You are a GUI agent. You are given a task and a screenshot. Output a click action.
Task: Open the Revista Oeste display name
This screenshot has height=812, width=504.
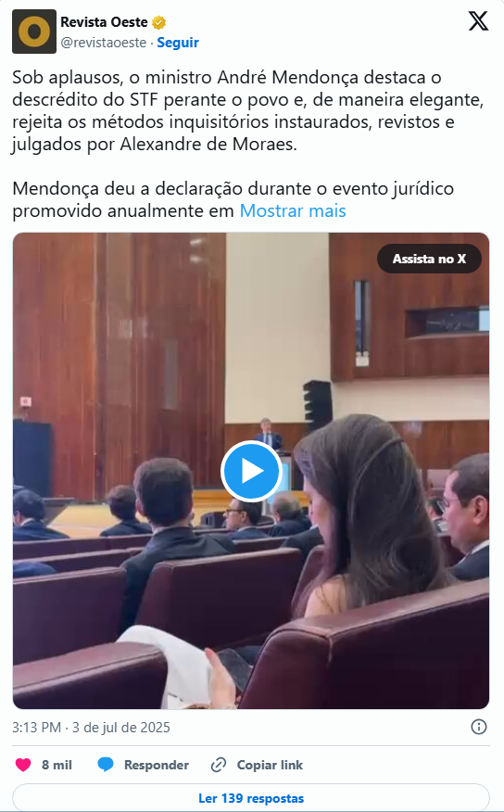click(x=104, y=22)
